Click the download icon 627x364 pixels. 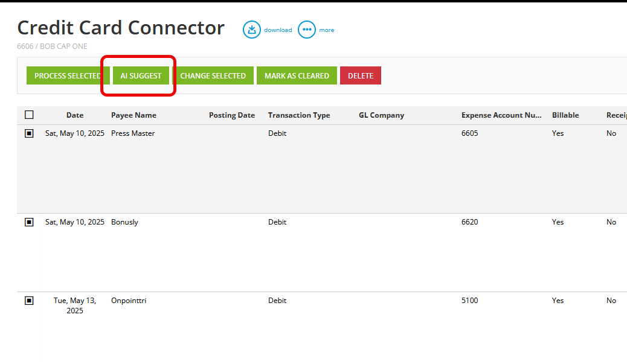[252, 29]
